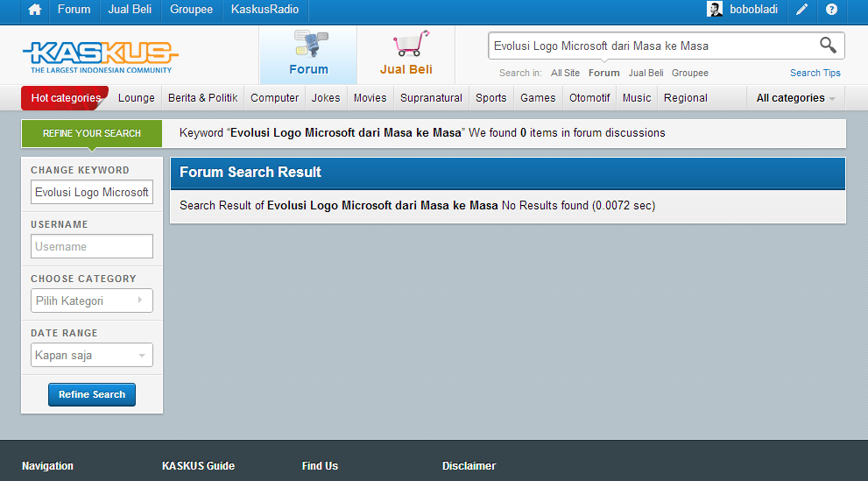
Task: Click the Username input field
Action: point(92,246)
